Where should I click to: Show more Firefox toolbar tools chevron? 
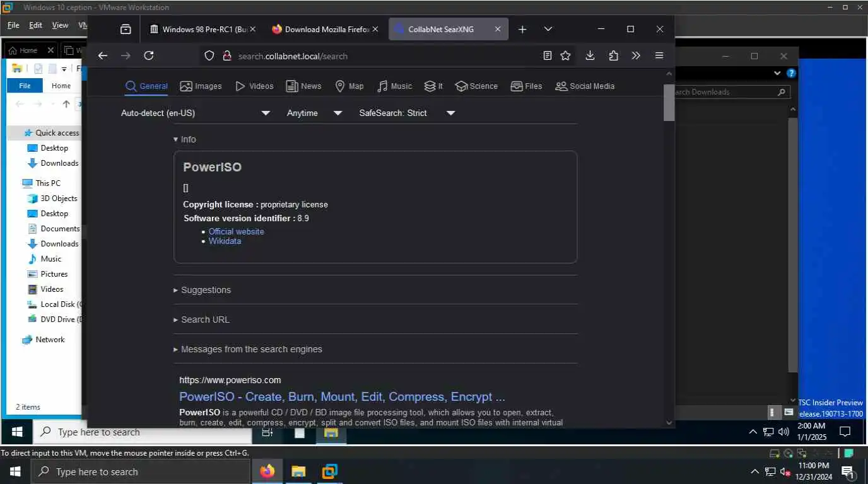(x=636, y=55)
